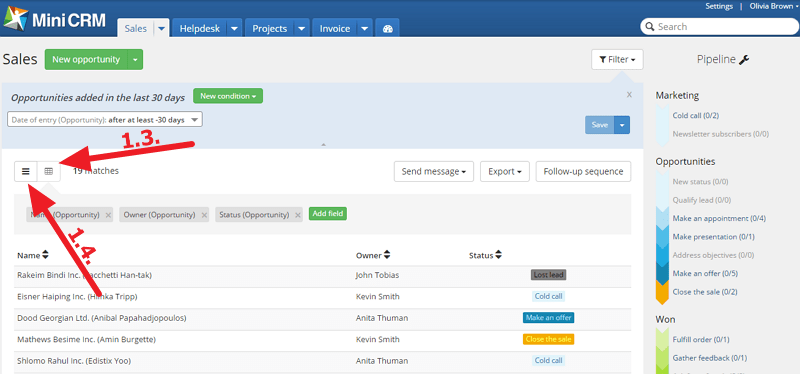Sort by the Status column arrows
Viewport: 800px width, 374px height.
pyautogui.click(x=498, y=255)
